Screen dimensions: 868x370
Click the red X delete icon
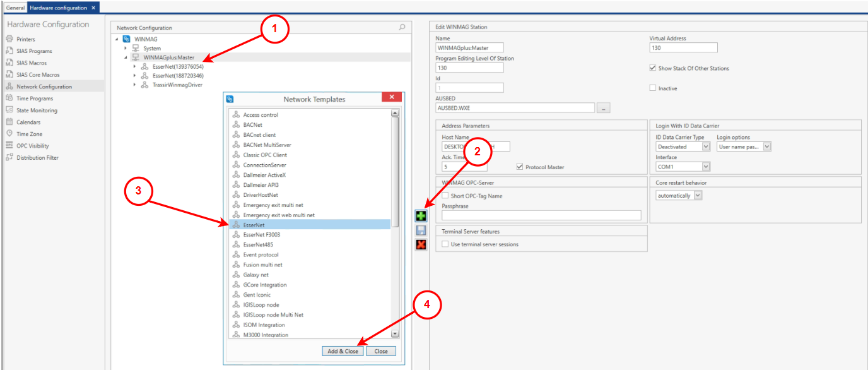(x=421, y=244)
